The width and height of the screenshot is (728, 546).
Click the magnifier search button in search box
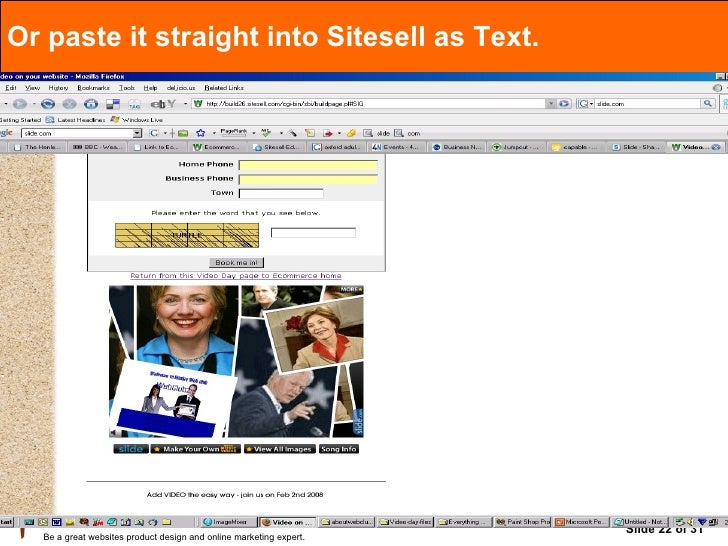(x=707, y=104)
